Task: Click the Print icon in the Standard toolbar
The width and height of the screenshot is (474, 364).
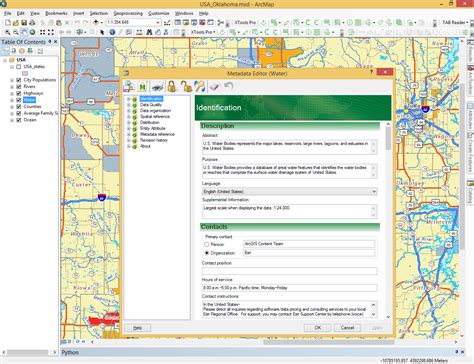Action: [32, 23]
